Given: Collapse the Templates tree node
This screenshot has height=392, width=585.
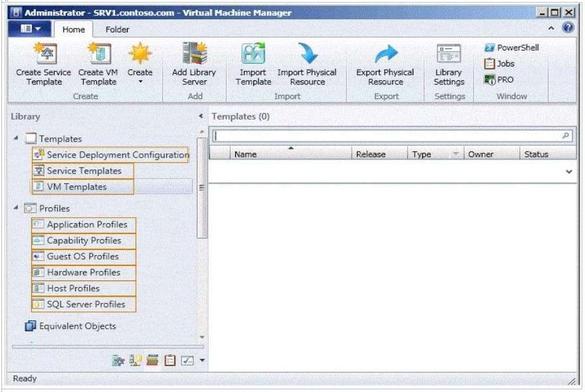Looking at the screenshot, I should click(16, 138).
